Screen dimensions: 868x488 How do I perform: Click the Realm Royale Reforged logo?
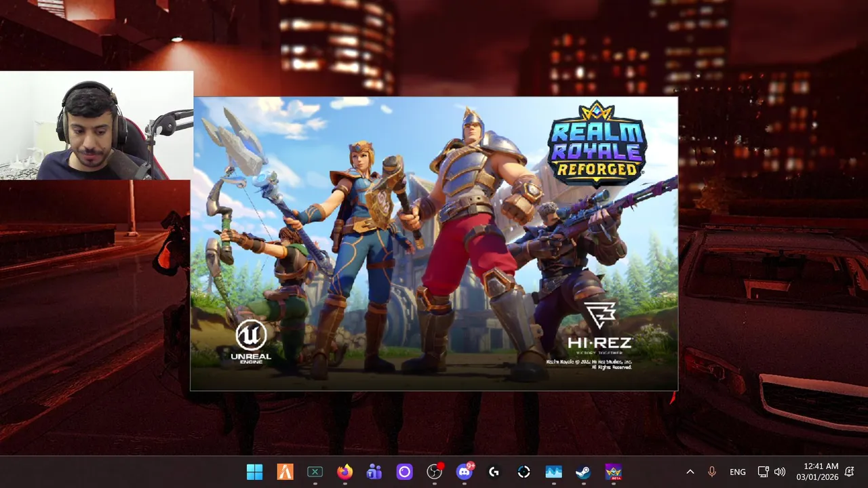597,144
